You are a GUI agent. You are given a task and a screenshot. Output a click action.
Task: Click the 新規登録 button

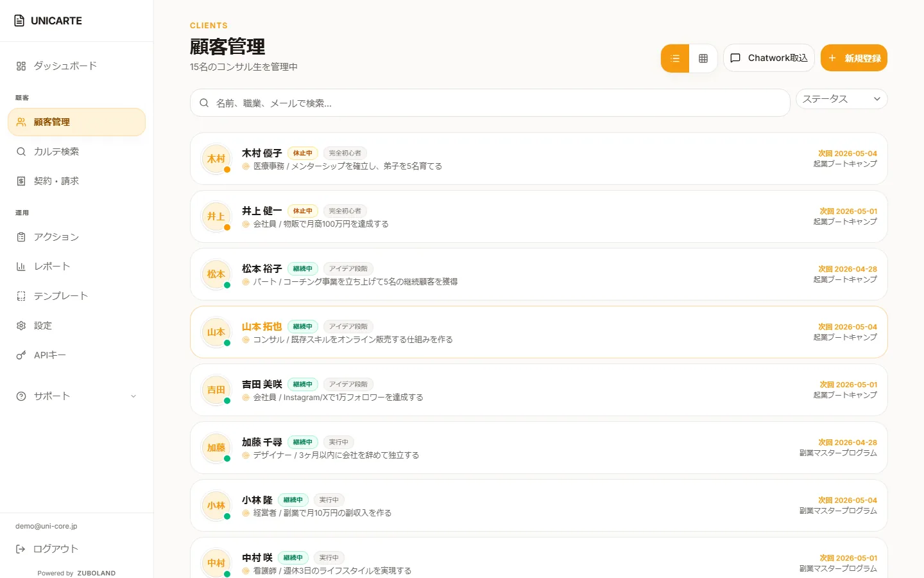854,58
